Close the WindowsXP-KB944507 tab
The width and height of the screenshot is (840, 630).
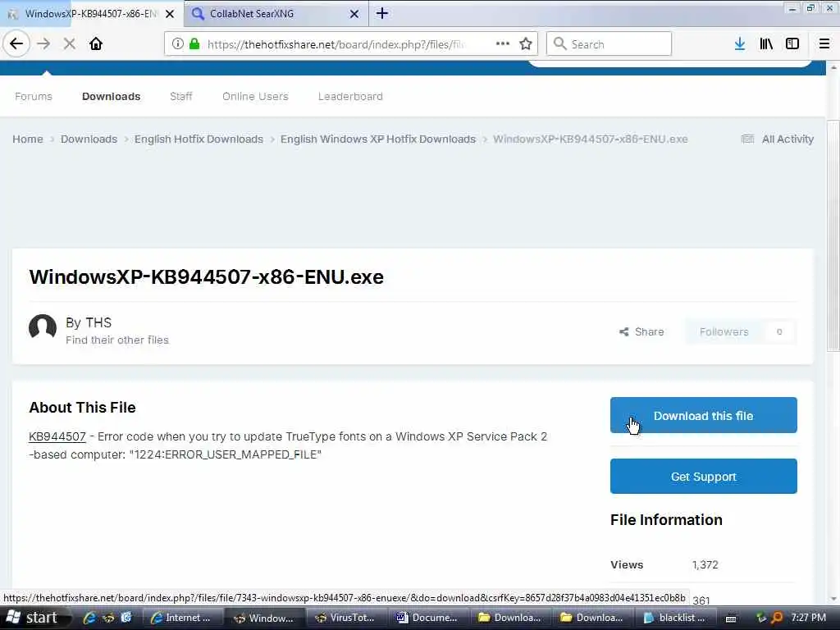tap(170, 14)
